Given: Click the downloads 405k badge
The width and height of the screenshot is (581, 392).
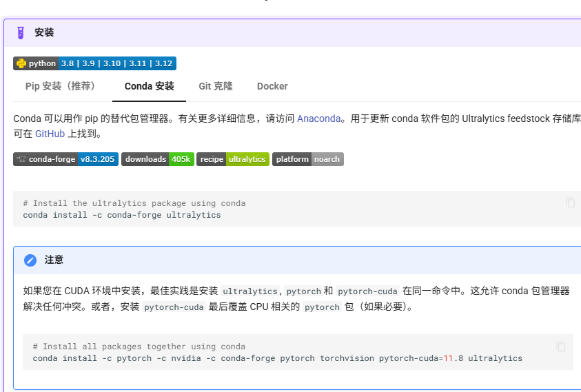Looking at the screenshot, I should coord(158,159).
